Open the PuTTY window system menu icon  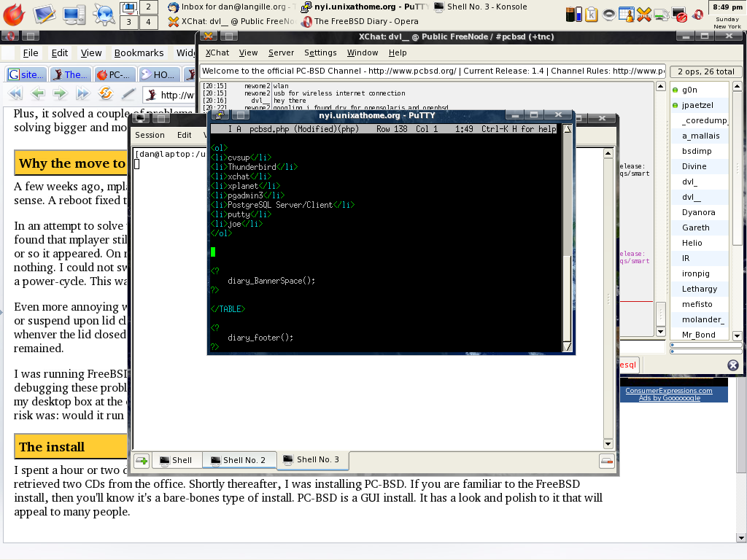click(x=220, y=115)
